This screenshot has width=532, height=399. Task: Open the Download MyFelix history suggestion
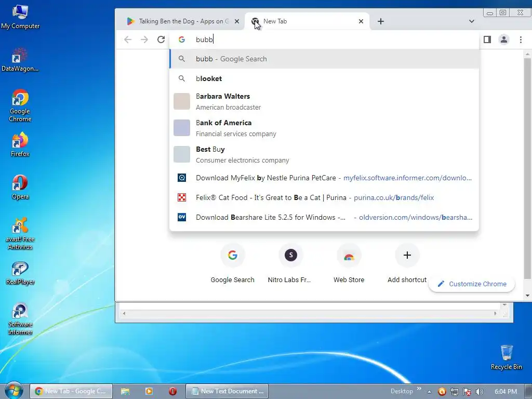click(324, 178)
